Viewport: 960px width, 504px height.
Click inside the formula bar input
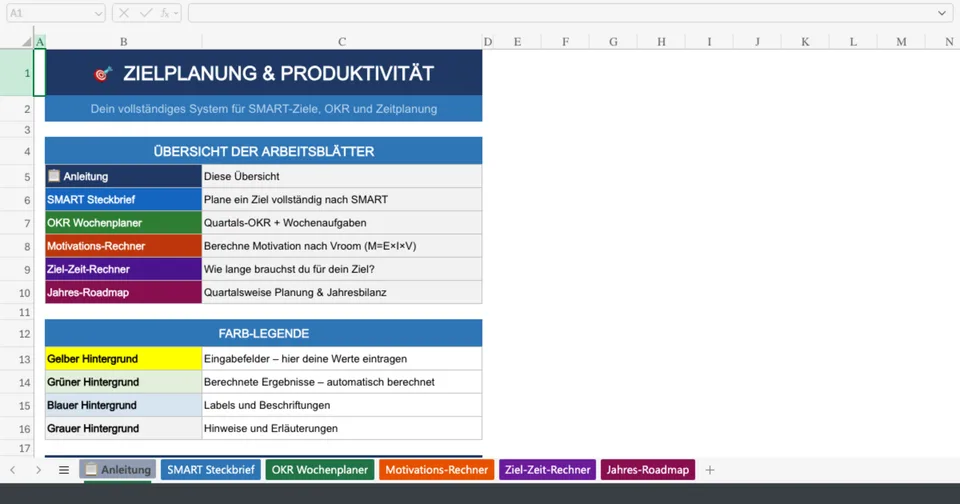tap(560, 13)
